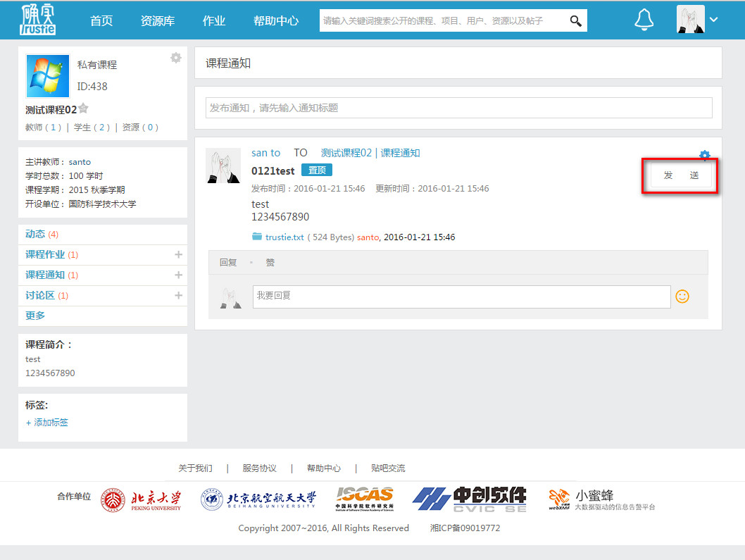This screenshot has height=560, width=745.
Task: Open 资源库 in the navigation bar
Action: point(157,21)
